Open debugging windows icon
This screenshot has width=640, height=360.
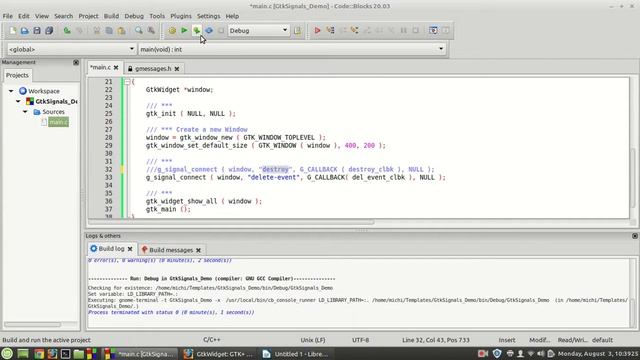[x=433, y=31]
